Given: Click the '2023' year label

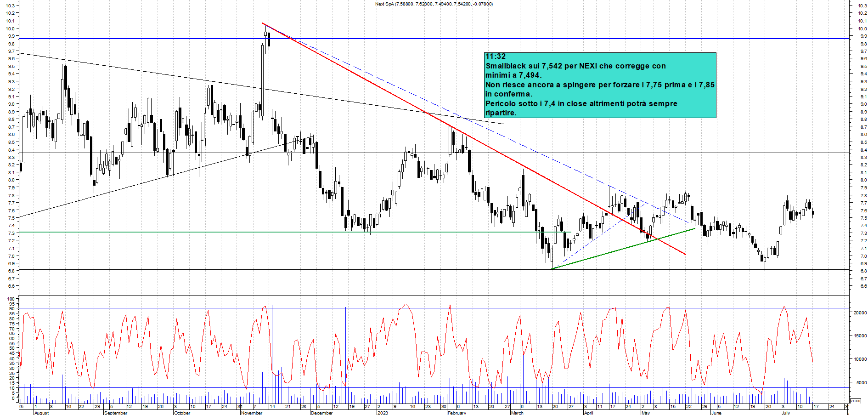Looking at the screenshot, I should click(x=382, y=413).
